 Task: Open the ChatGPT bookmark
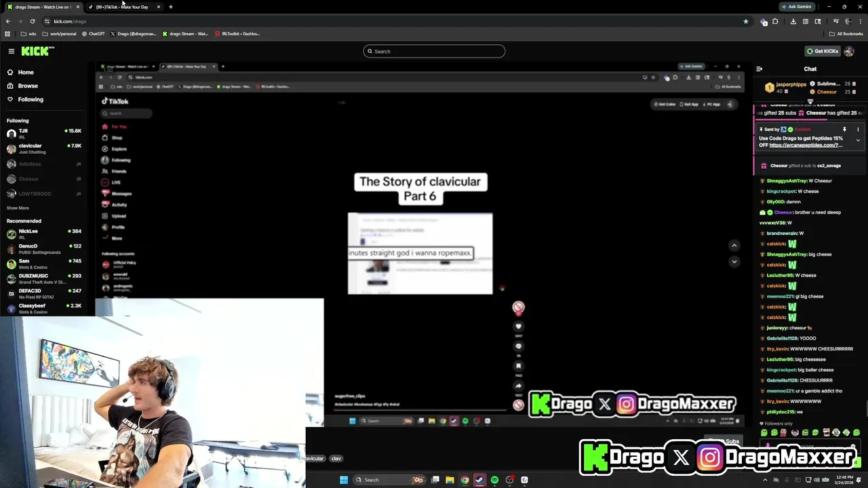(x=93, y=33)
